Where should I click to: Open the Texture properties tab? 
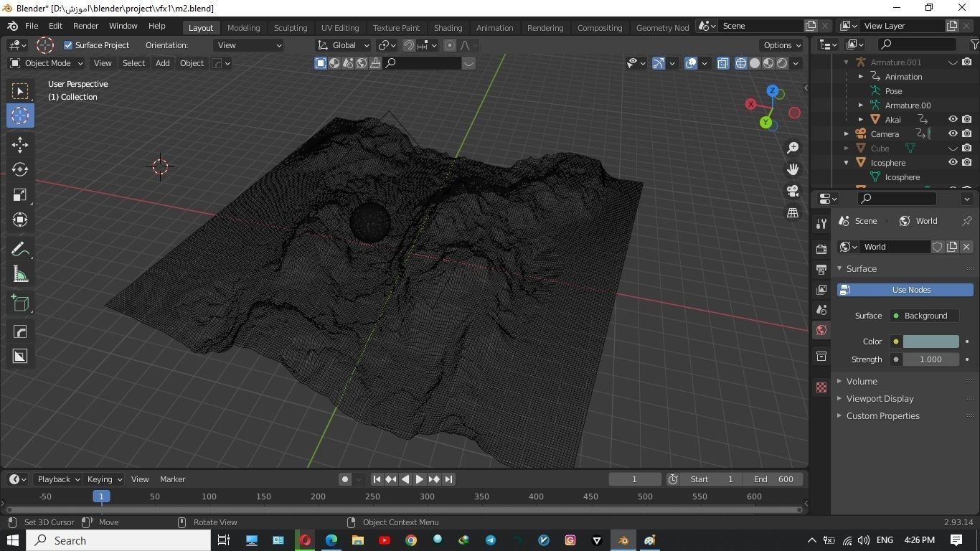click(821, 387)
